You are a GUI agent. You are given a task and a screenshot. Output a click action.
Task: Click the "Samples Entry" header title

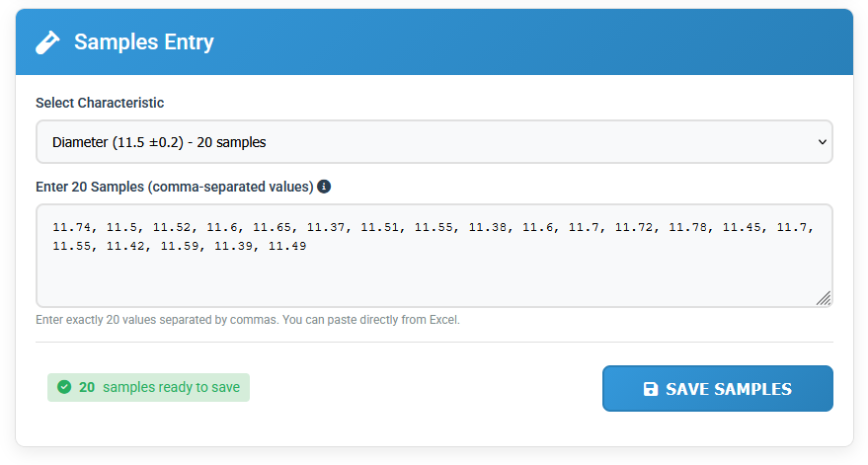pyautogui.click(x=144, y=42)
